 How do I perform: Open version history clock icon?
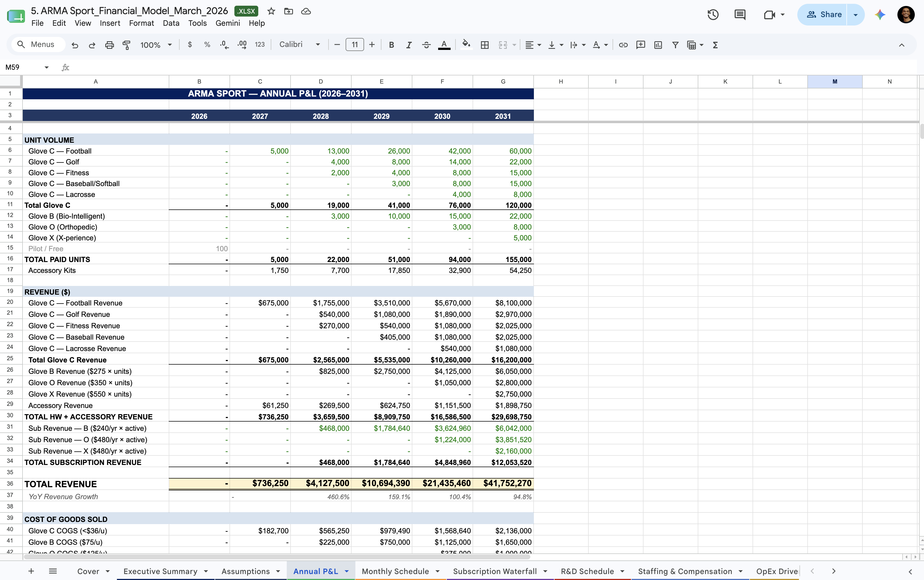[713, 15]
